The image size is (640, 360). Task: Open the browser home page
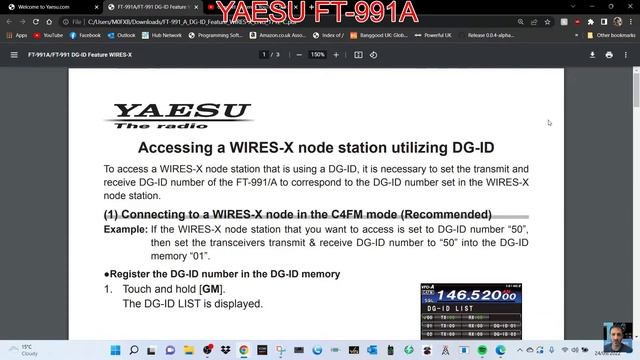[49, 22]
